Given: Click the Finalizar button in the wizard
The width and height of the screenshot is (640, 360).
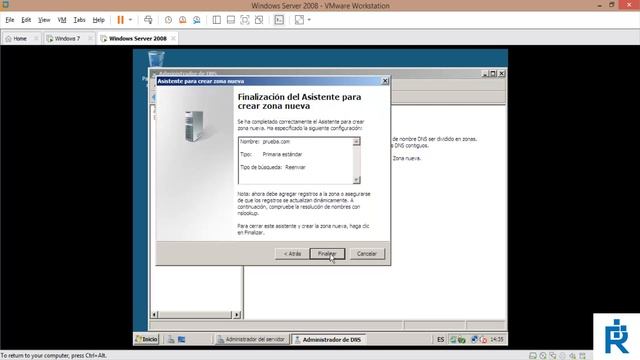Looking at the screenshot, I should (327, 253).
